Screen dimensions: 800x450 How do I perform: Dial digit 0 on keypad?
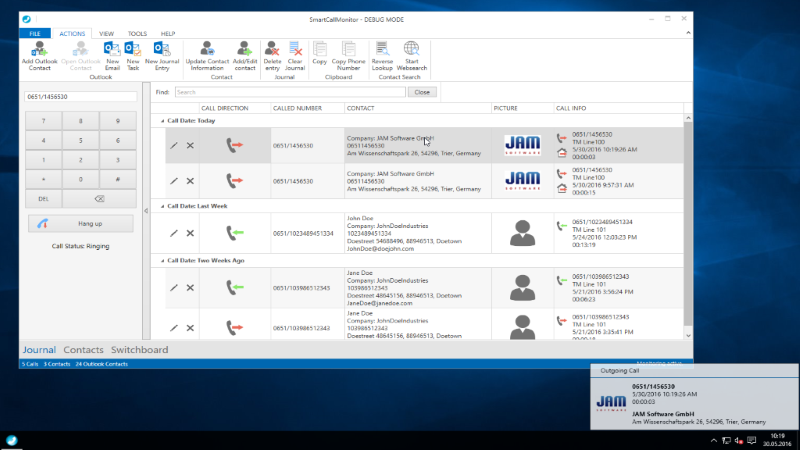81,180
